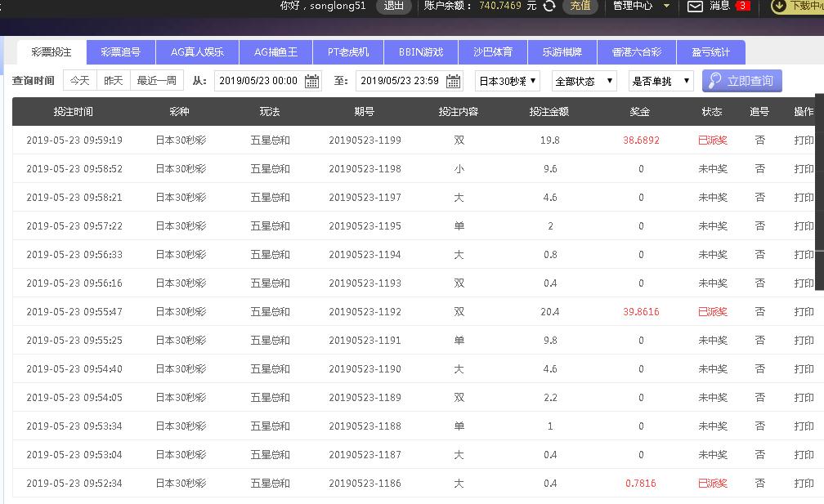Open the AG捕鱼王 tab
This screenshot has height=504, width=824.
276,52
